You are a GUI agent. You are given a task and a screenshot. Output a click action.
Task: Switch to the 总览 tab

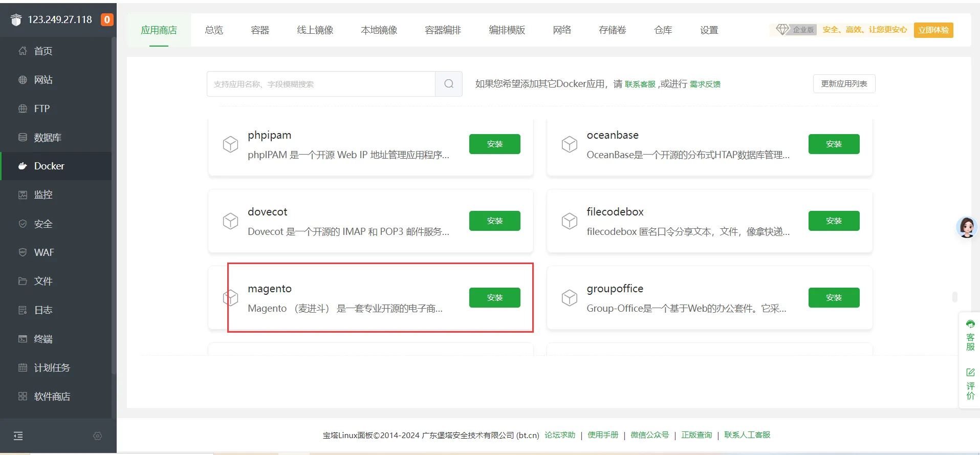[x=214, y=30]
